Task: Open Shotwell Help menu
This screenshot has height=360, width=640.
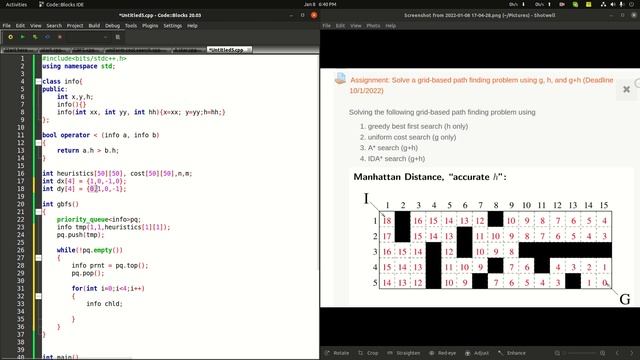Action: click(391, 26)
